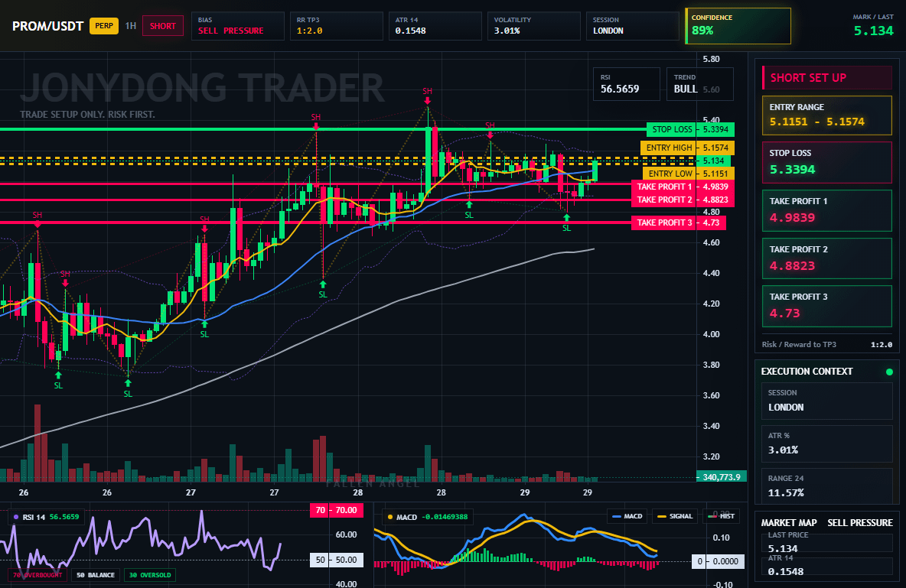
Task: Click the 1H timeframe label
Action: coord(131,26)
